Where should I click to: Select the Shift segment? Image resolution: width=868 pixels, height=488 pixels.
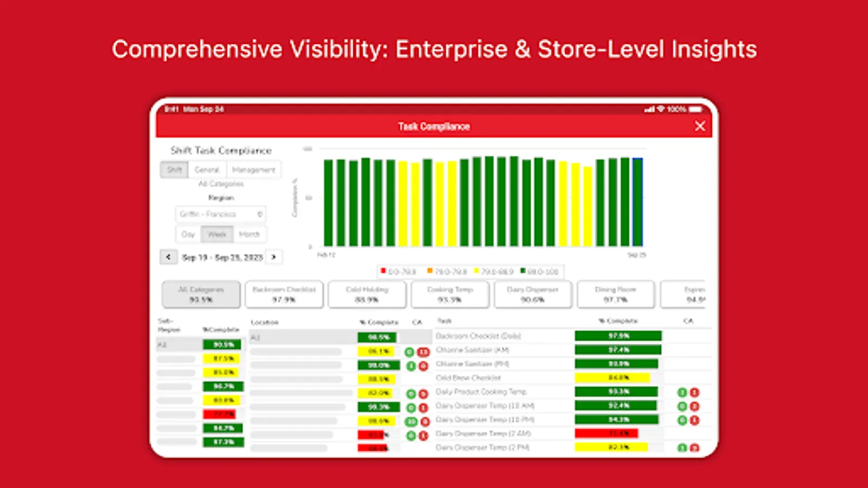[174, 170]
